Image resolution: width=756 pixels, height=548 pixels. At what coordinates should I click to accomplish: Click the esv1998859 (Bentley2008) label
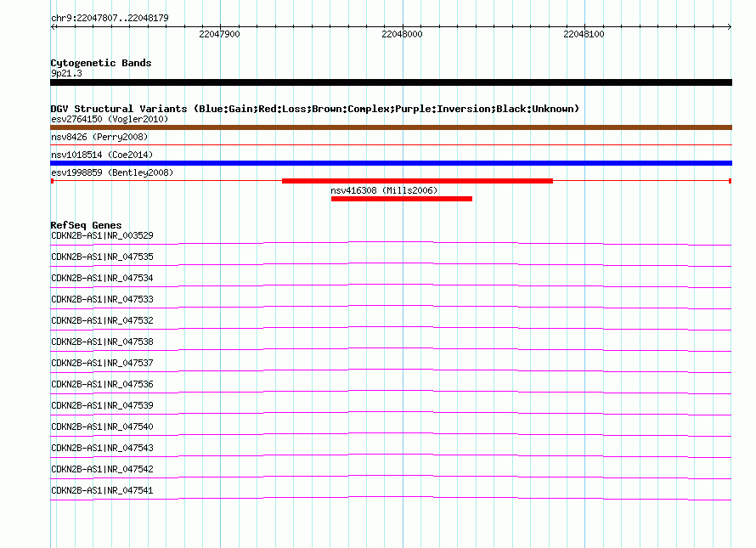pyautogui.click(x=112, y=172)
